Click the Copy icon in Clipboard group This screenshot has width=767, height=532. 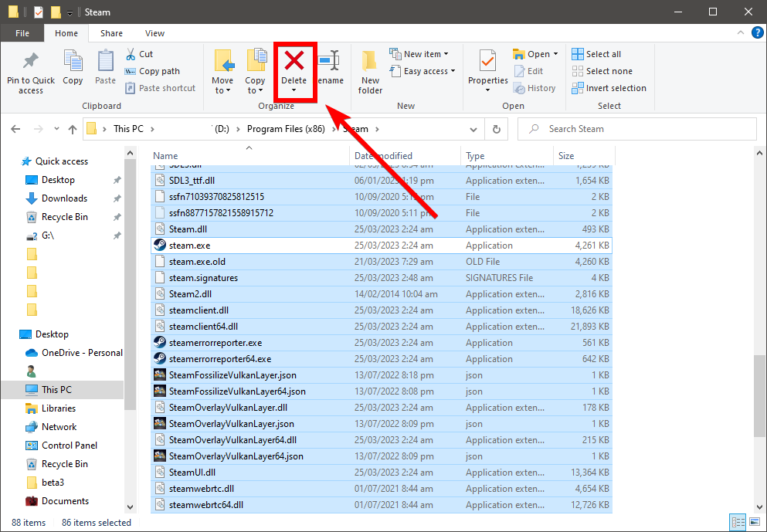point(73,61)
